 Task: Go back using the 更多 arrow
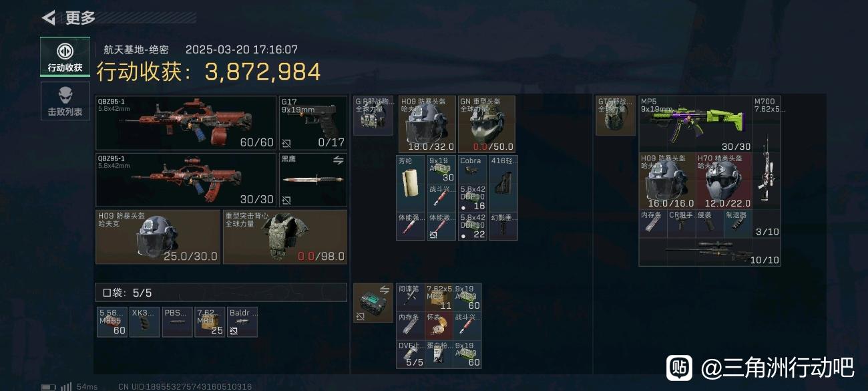click(x=48, y=17)
